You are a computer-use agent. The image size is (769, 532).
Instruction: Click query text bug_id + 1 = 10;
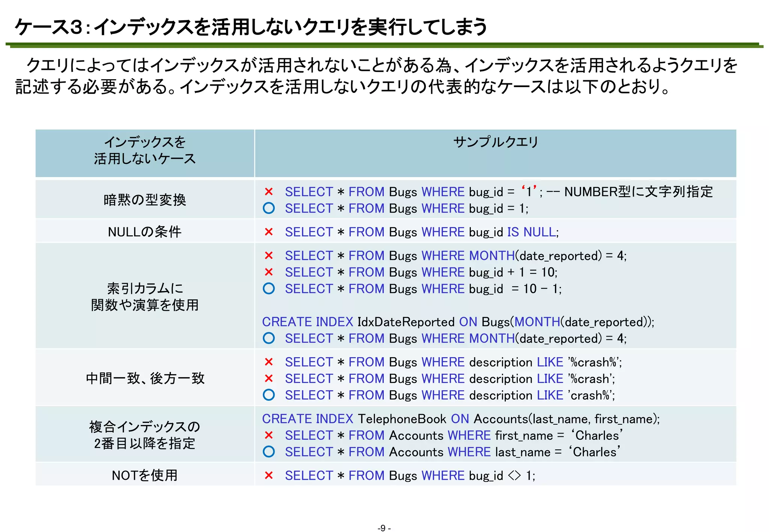click(x=513, y=272)
